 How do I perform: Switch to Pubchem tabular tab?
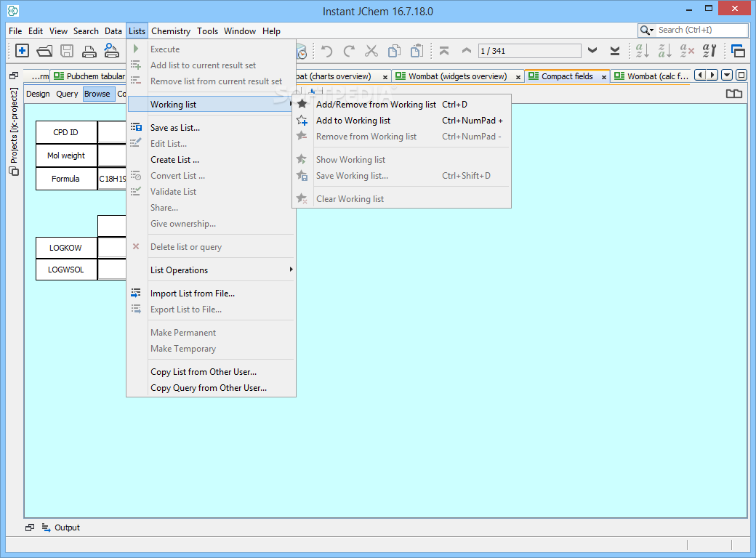point(89,76)
